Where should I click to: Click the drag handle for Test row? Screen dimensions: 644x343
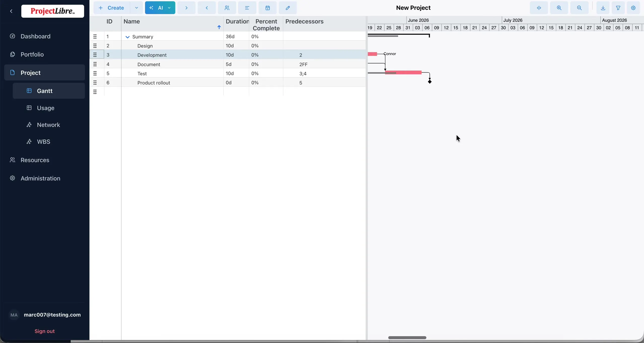pos(95,73)
